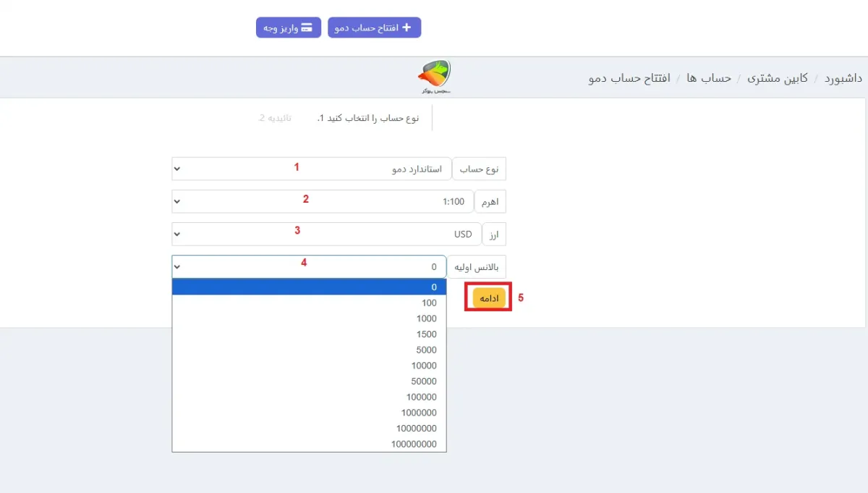
Task: Select balance option 10000000
Action: pos(309,429)
